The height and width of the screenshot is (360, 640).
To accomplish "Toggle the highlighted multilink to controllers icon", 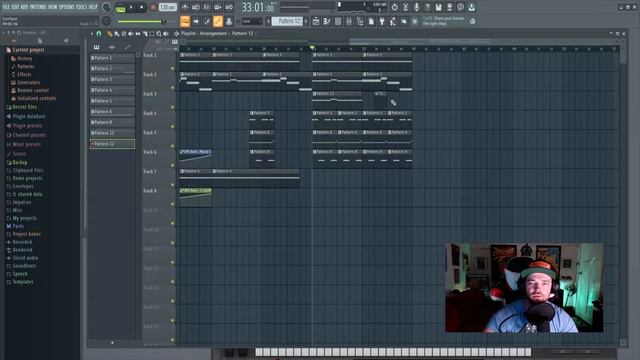I will [x=218, y=21].
